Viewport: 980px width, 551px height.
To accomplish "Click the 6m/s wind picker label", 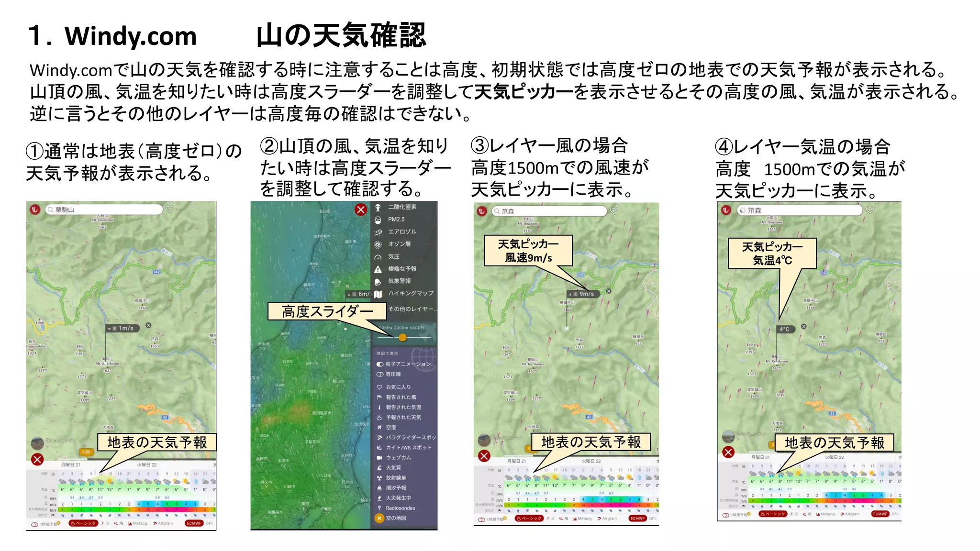I will click(358, 294).
